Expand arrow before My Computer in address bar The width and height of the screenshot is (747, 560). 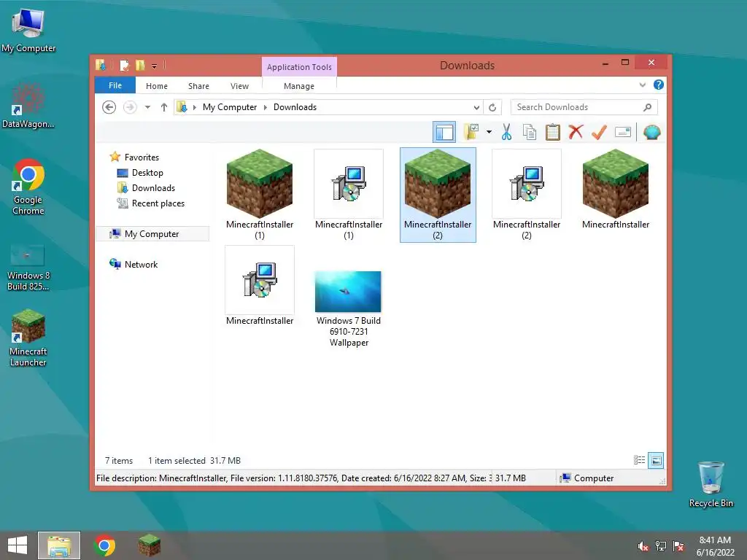pos(194,108)
